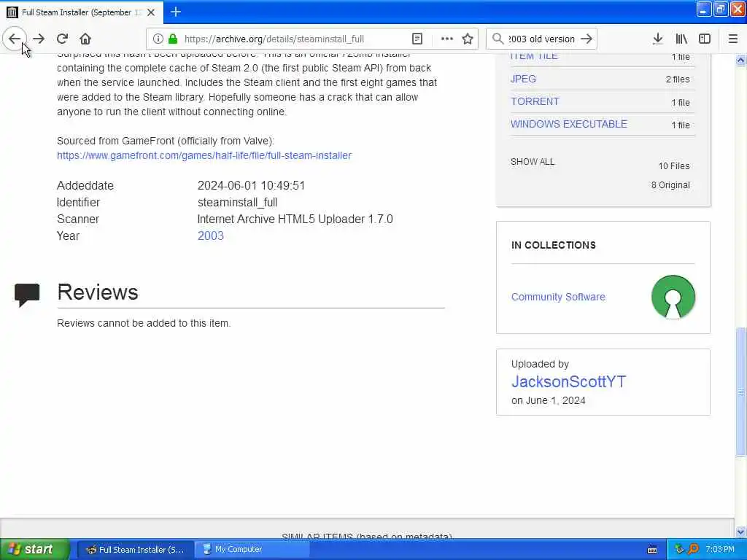Click the system tray magnifier icon
This screenshot has width=747, height=560.
(x=693, y=549)
